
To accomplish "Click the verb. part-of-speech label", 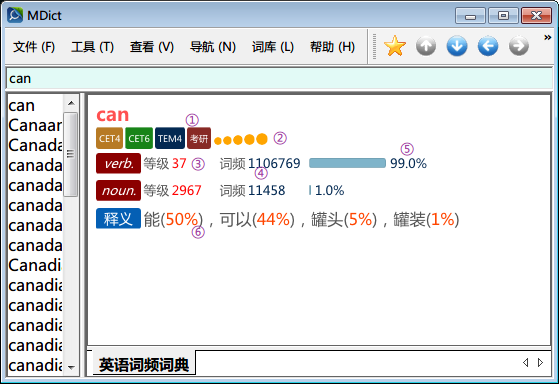I will pyautogui.click(x=118, y=163).
